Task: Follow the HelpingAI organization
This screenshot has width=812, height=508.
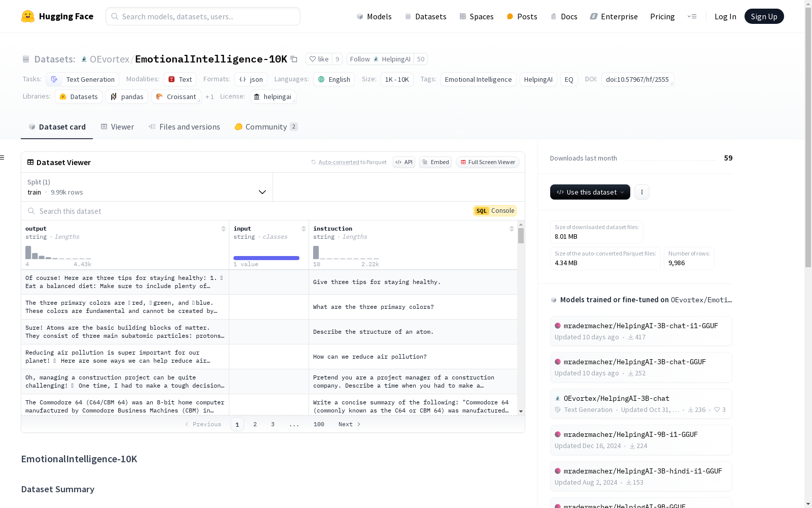Action: (380, 59)
